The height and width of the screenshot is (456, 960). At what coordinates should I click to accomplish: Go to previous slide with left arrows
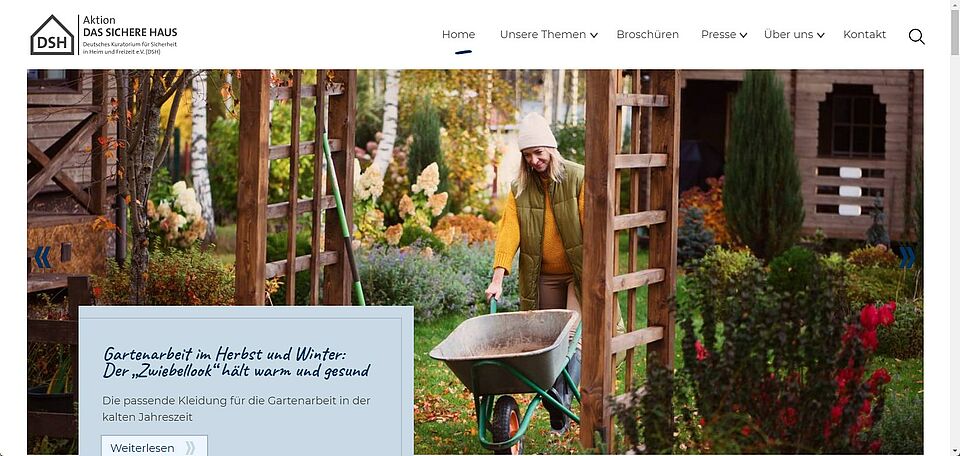coord(42,257)
